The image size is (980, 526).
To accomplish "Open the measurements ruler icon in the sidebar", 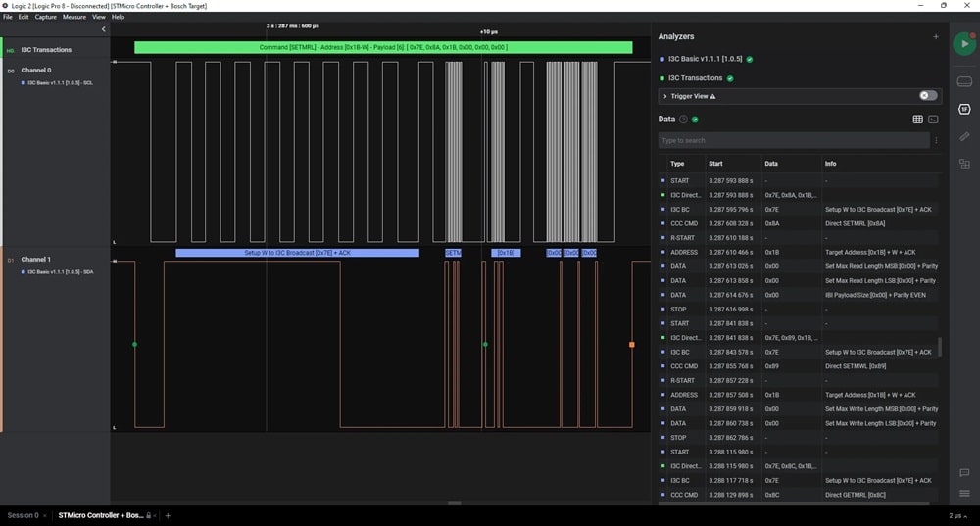I will click(x=964, y=136).
